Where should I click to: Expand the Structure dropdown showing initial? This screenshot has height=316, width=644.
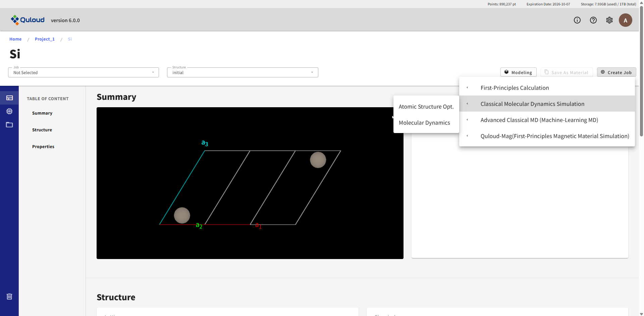[242, 72]
